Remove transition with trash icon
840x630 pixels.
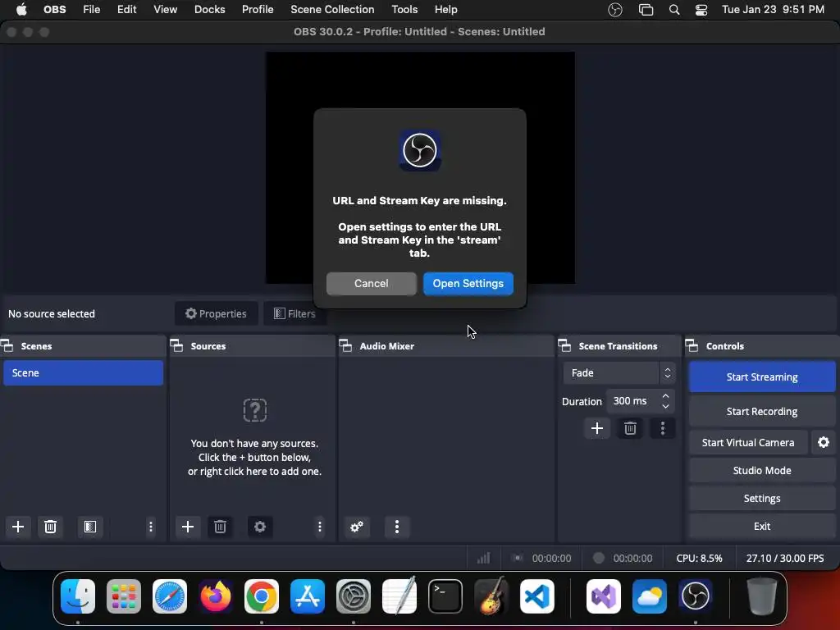(630, 428)
